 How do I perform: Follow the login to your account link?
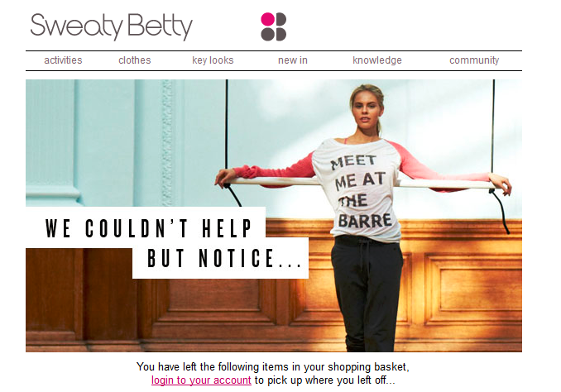click(x=201, y=380)
